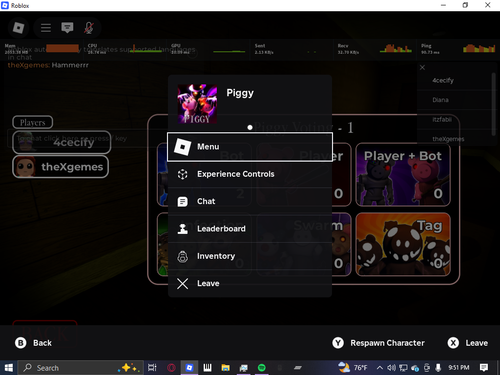
Task: Open the piano app taskbar icon
Action: point(207,368)
